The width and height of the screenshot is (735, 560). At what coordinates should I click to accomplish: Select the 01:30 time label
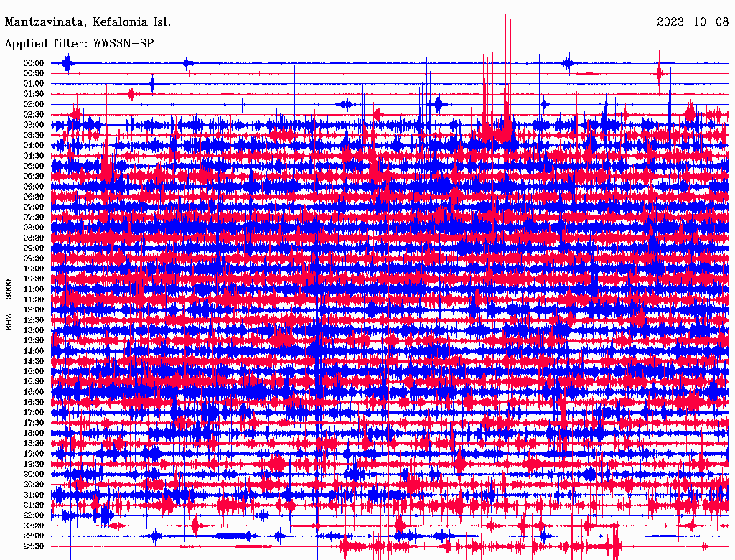point(34,94)
